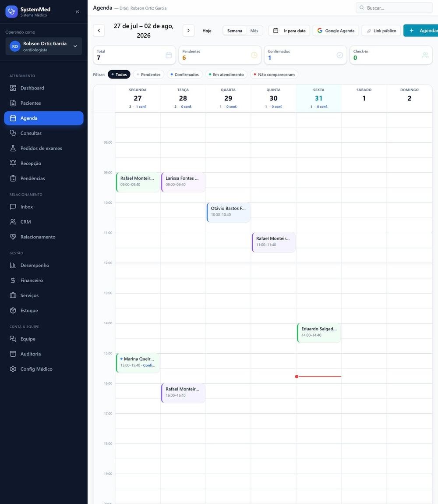Click the CRM people icon
The height and width of the screenshot is (504, 438).
pyautogui.click(x=13, y=222)
